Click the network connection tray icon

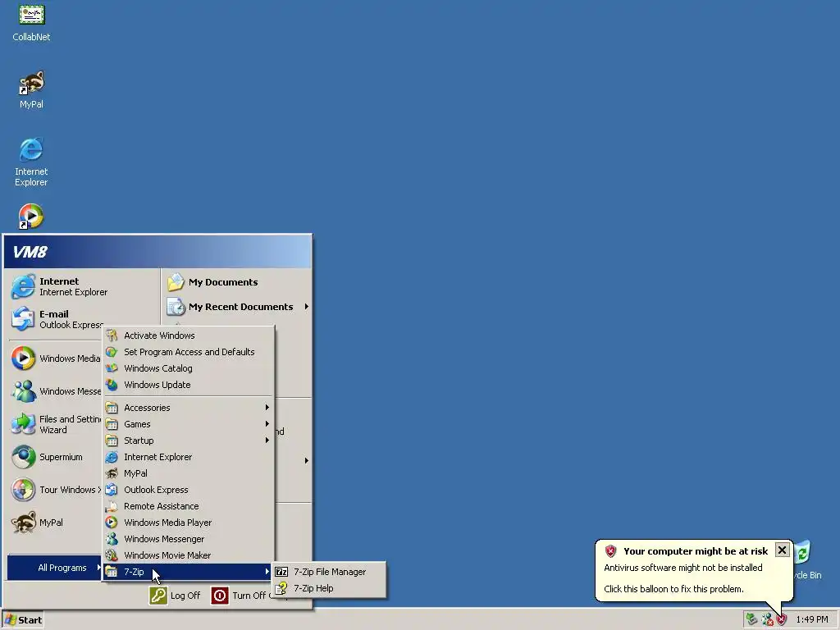click(x=767, y=619)
